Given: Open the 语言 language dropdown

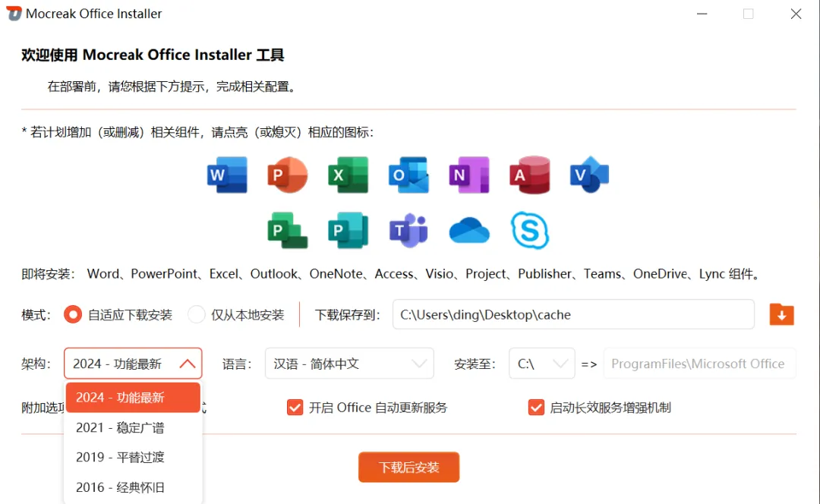Looking at the screenshot, I should 349,364.
